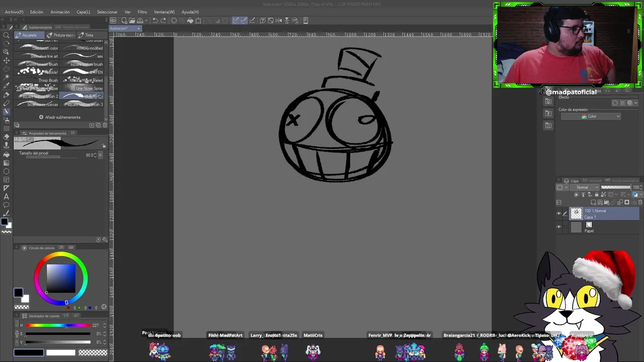Open the Color de expresión dropdown
Viewport: 644px width, 362px height.
point(591,117)
